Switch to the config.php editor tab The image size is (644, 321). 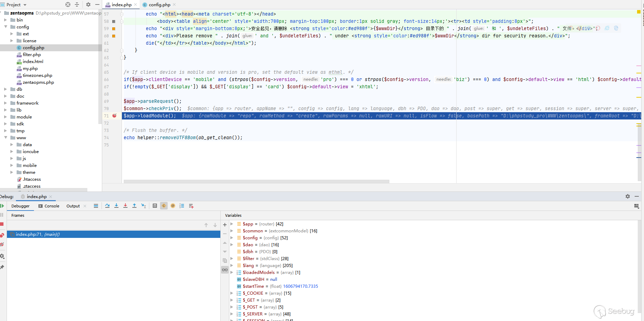[159, 5]
